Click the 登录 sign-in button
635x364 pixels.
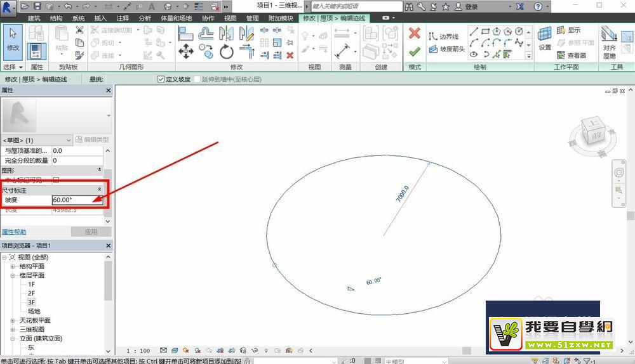coord(467,6)
